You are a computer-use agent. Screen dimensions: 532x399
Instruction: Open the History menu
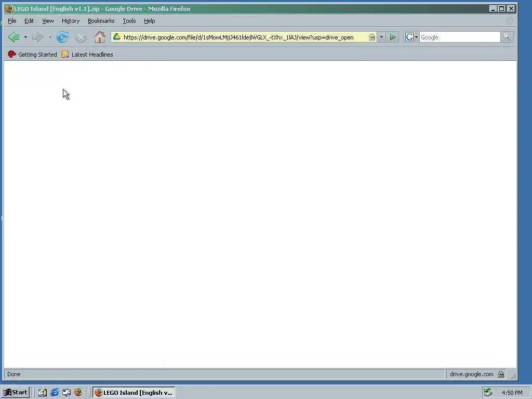(x=71, y=21)
